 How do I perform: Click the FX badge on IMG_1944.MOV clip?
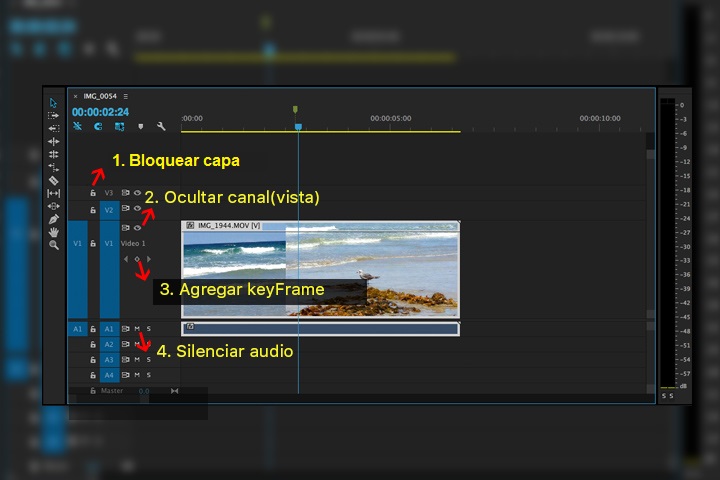190,226
